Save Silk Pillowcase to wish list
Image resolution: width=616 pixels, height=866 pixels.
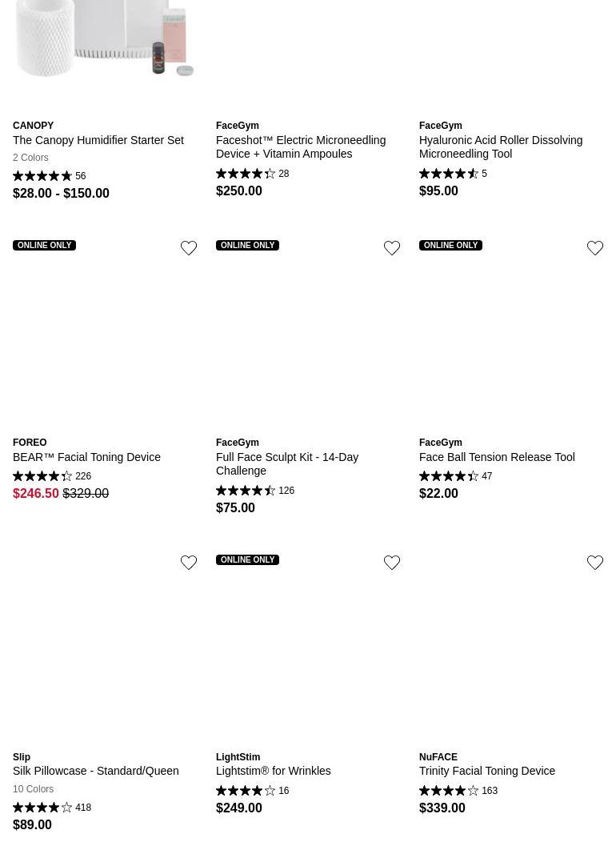[x=189, y=563]
